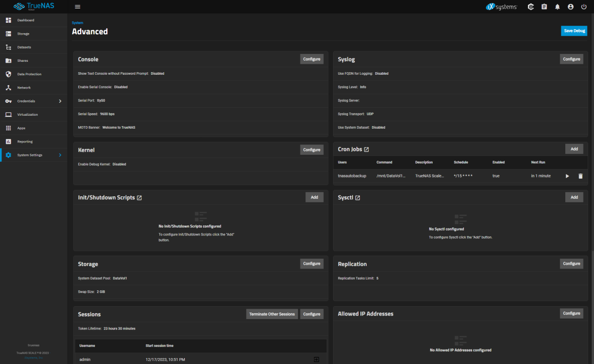Click the Apps grid icon
Image resolution: width=594 pixels, height=364 pixels.
pyautogui.click(x=8, y=128)
